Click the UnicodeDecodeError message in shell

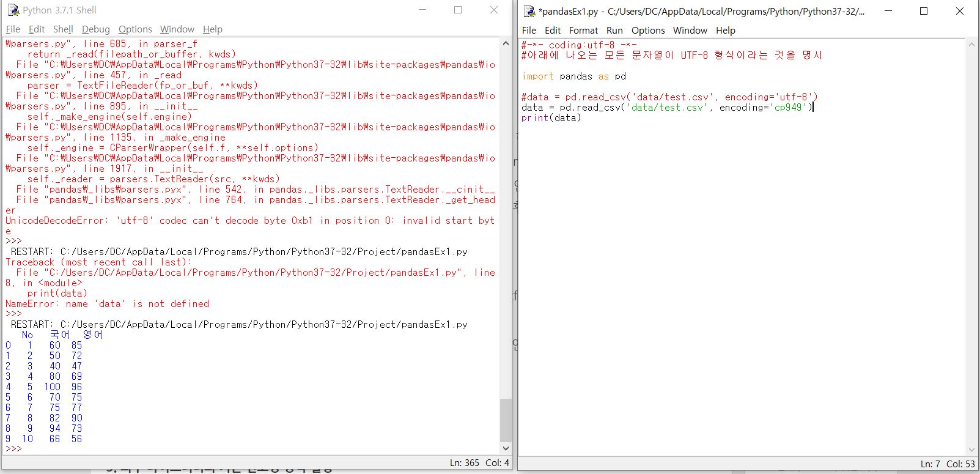pos(250,226)
